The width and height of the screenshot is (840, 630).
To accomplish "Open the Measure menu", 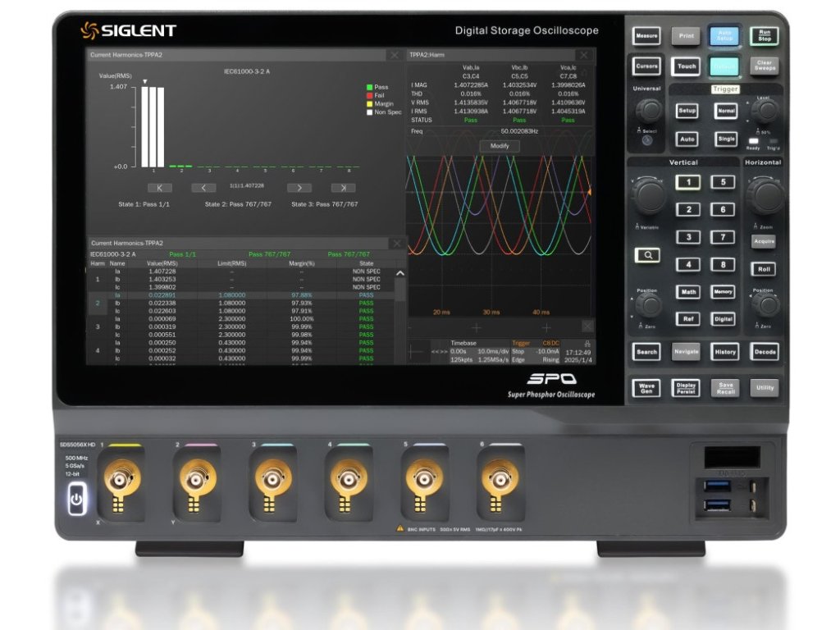I will pos(646,36).
